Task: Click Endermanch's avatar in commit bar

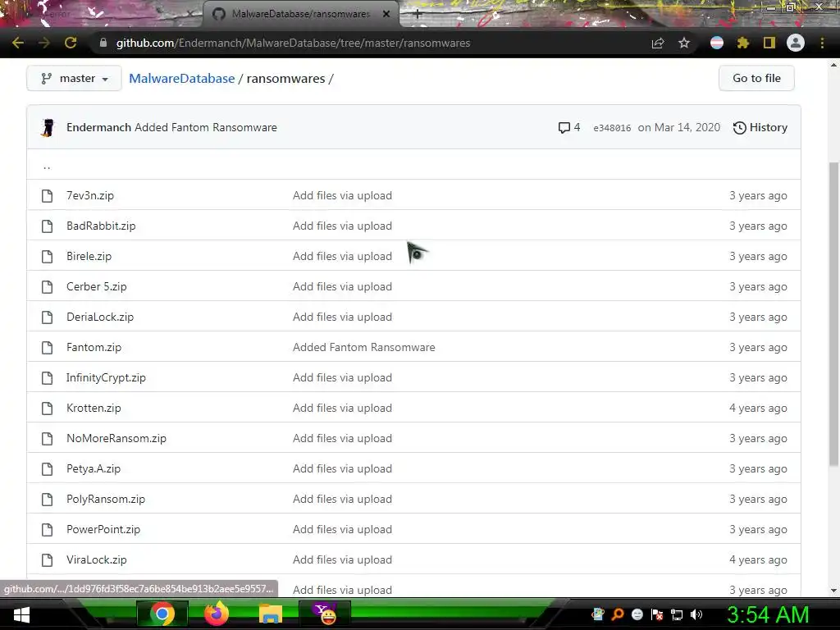Action: 48,127
